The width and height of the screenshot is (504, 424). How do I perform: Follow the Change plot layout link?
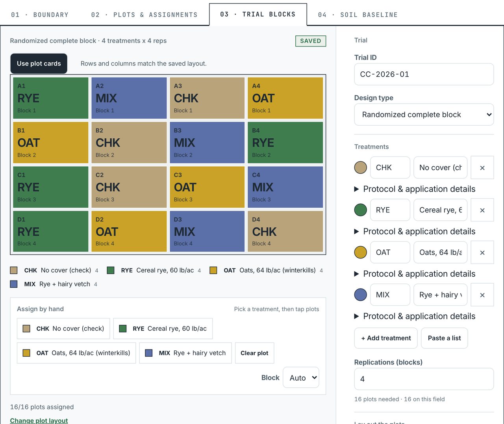39,420
